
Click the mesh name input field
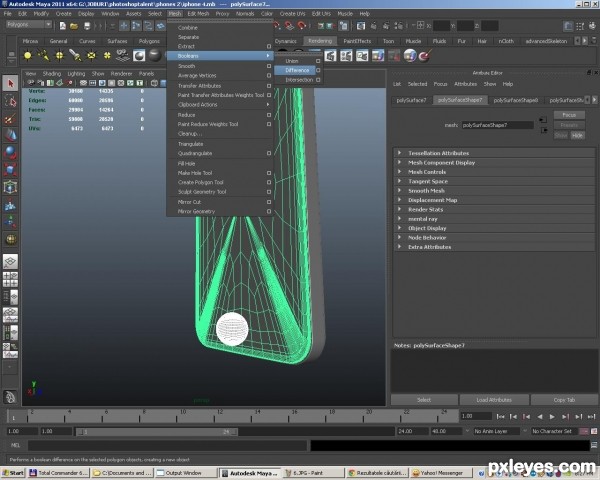(x=497, y=125)
